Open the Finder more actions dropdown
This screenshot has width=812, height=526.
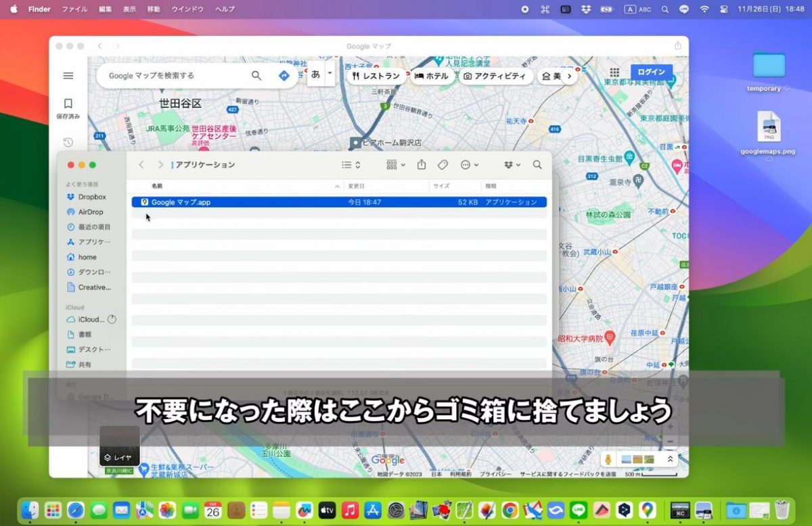tap(469, 164)
